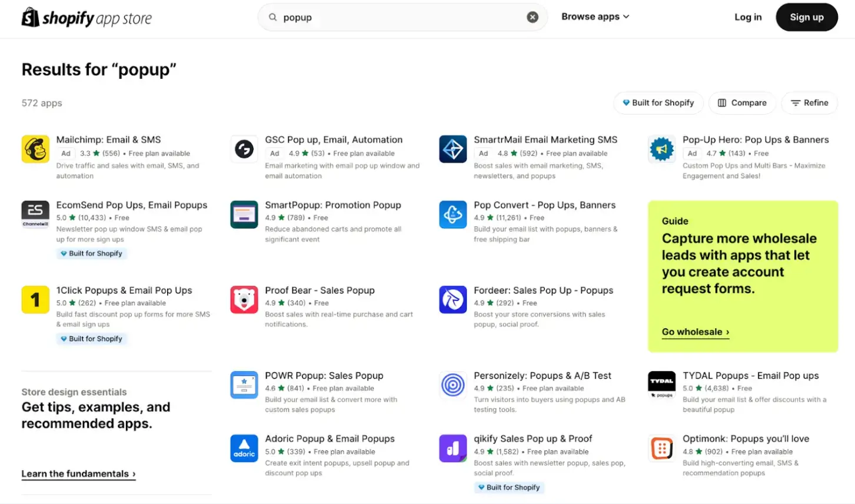The width and height of the screenshot is (855, 504).
Task: Expand the Browse apps menu
Action: pyautogui.click(x=595, y=16)
